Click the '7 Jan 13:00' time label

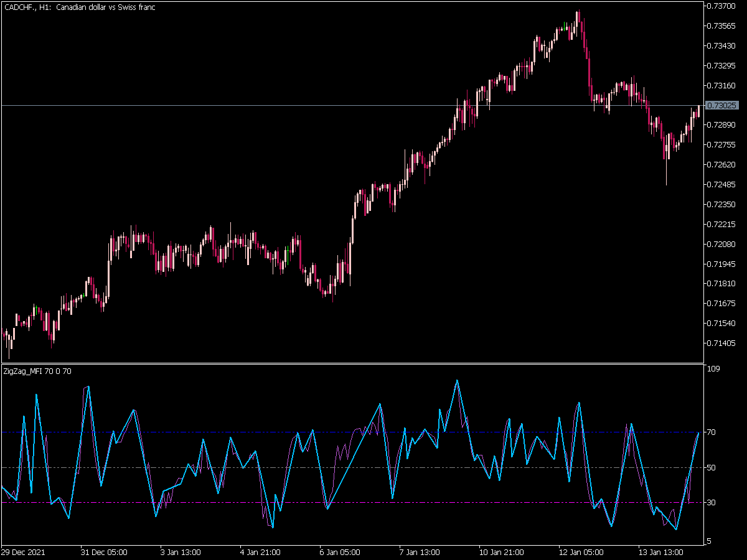(x=420, y=552)
